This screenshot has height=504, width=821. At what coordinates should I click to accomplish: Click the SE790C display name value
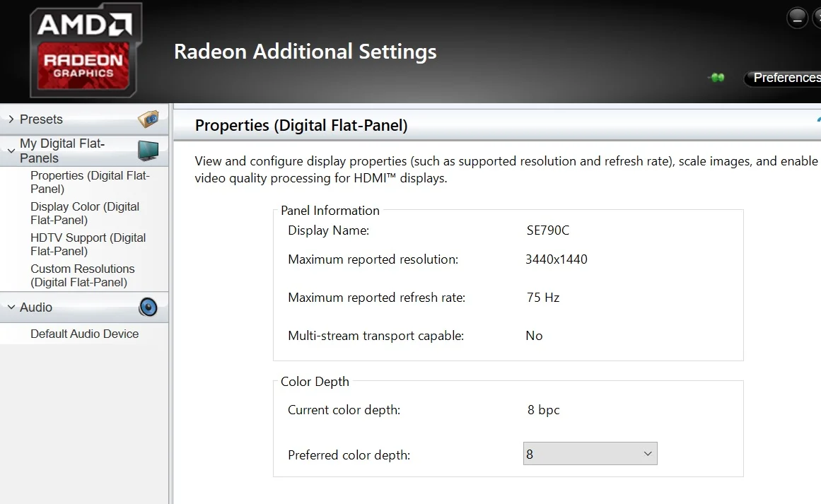point(547,230)
